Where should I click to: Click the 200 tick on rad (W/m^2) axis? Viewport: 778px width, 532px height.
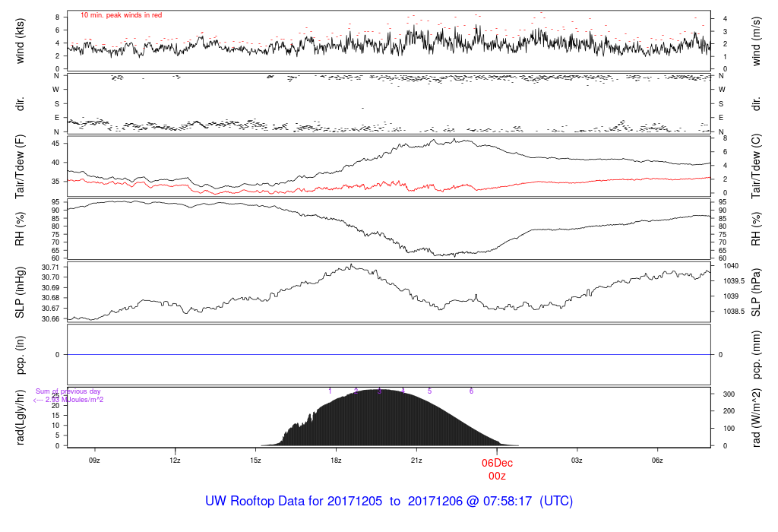729,411
